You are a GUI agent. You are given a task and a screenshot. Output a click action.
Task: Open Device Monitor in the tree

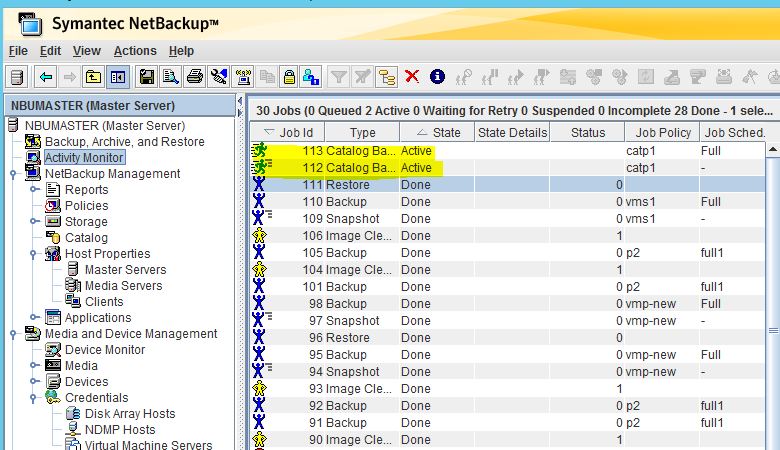coord(105,350)
